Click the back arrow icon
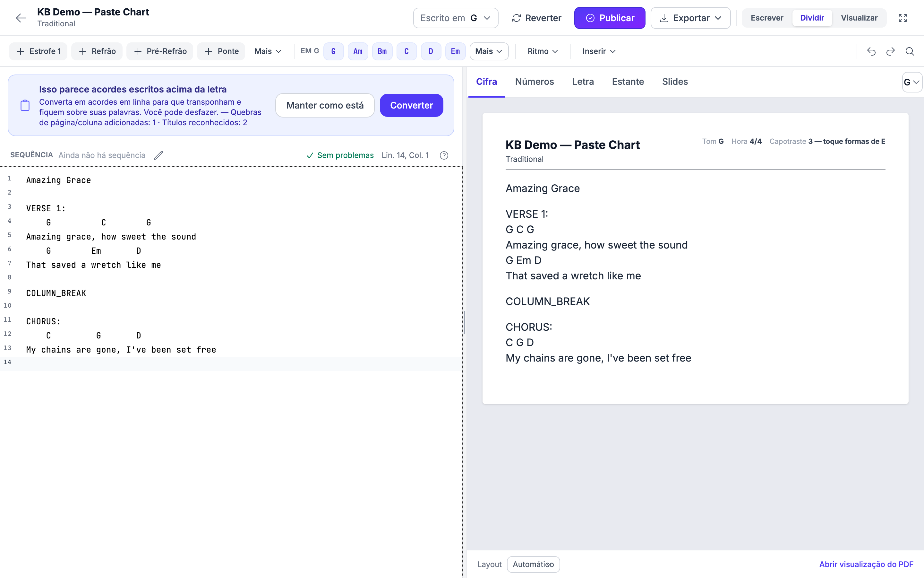924x578 pixels. pos(21,18)
